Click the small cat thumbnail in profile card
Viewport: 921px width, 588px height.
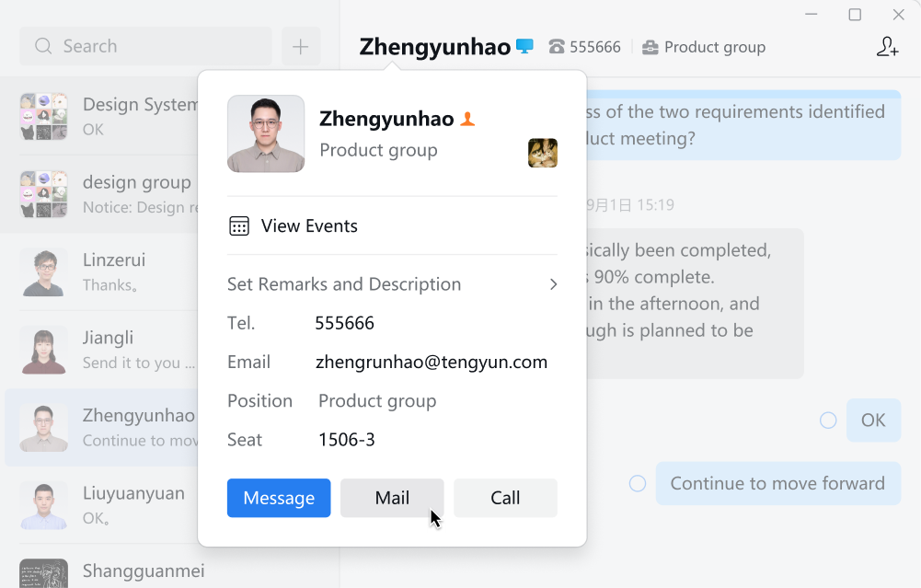(x=543, y=153)
